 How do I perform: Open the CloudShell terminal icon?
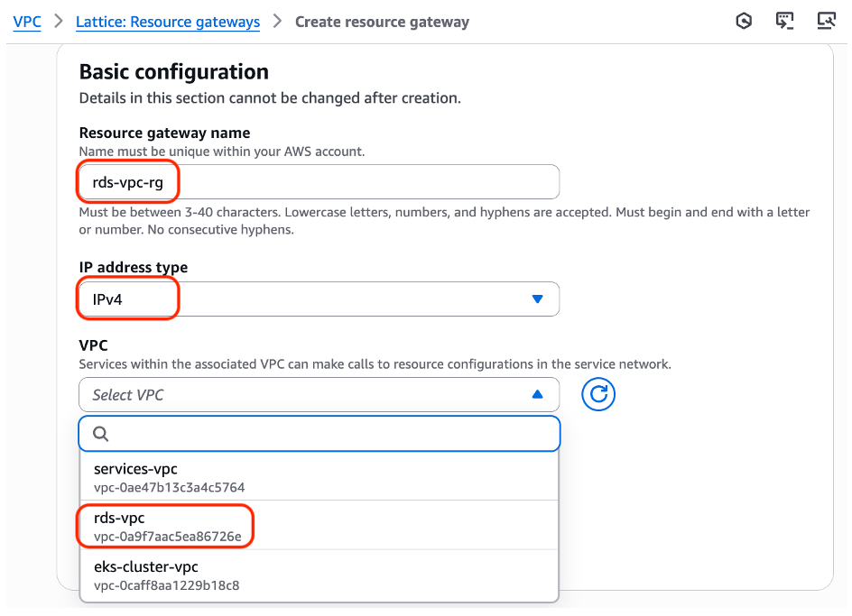(785, 21)
